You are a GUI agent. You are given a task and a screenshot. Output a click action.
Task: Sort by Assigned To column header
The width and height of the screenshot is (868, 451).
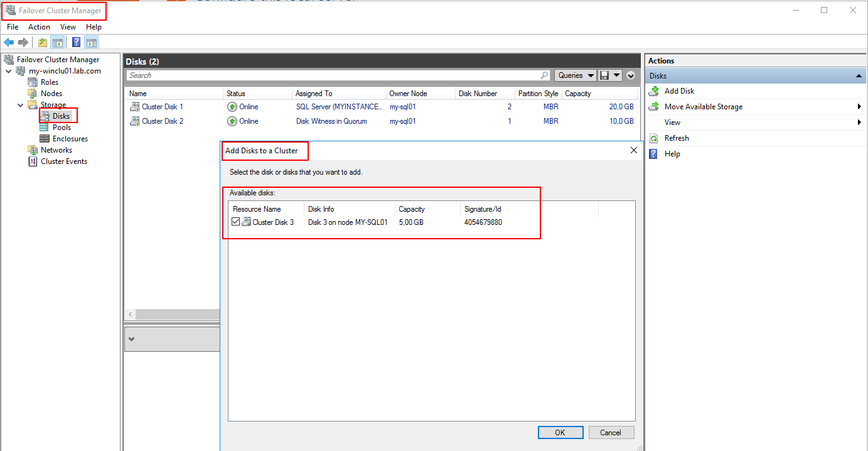click(340, 94)
